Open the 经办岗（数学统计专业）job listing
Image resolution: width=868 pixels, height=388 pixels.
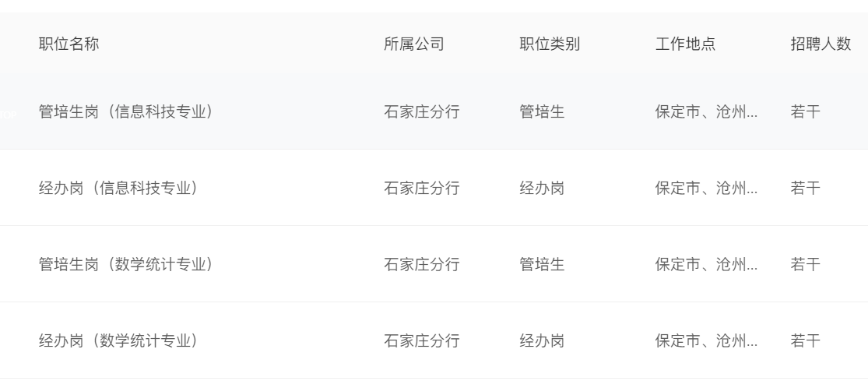click(118, 341)
